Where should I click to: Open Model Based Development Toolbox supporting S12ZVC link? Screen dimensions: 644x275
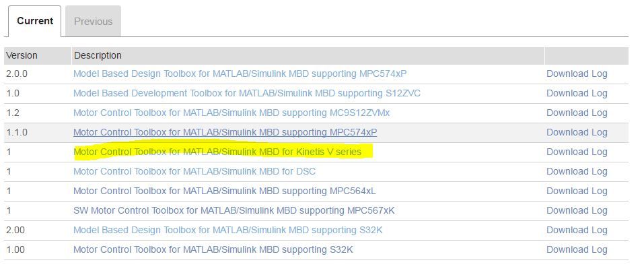(x=246, y=93)
